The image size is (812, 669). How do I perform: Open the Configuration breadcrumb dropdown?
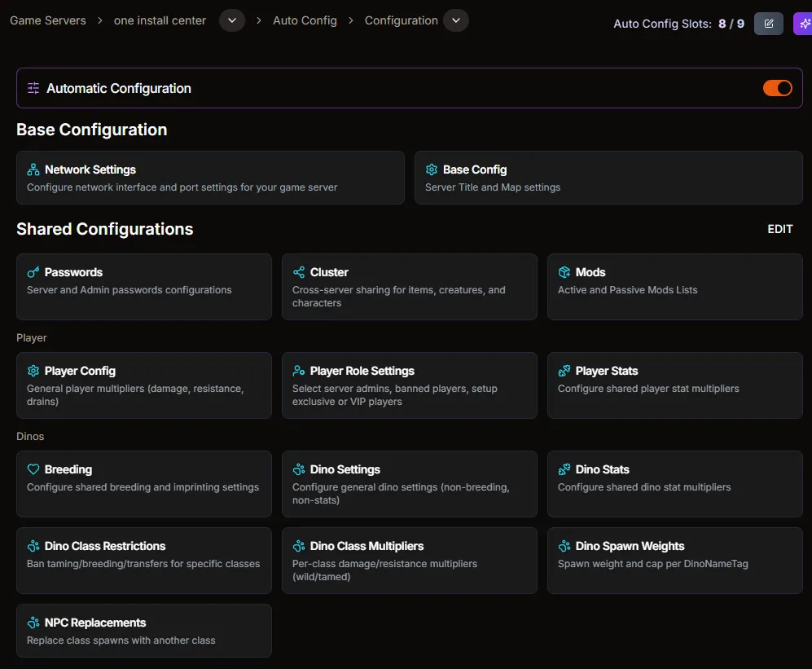click(455, 20)
